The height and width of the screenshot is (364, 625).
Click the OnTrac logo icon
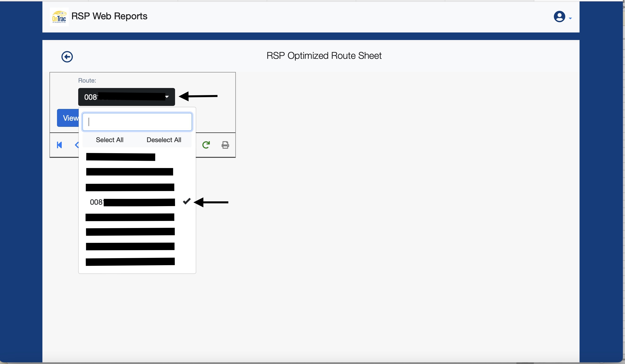[x=59, y=17]
